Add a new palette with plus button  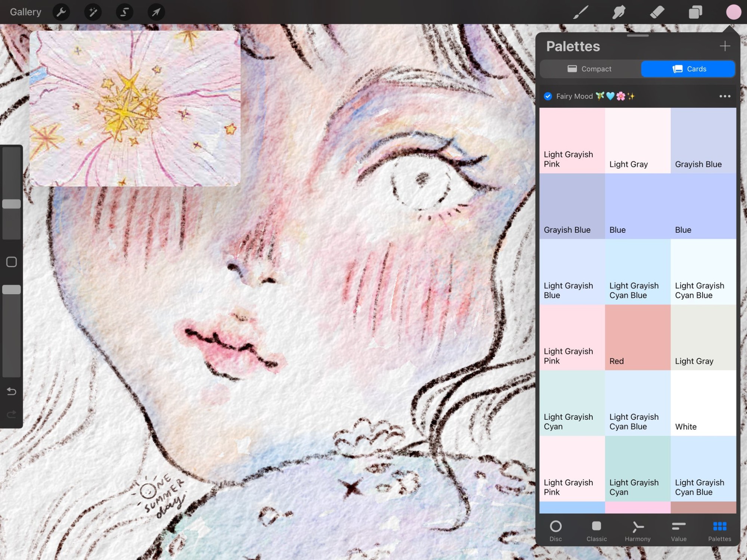[x=725, y=46]
